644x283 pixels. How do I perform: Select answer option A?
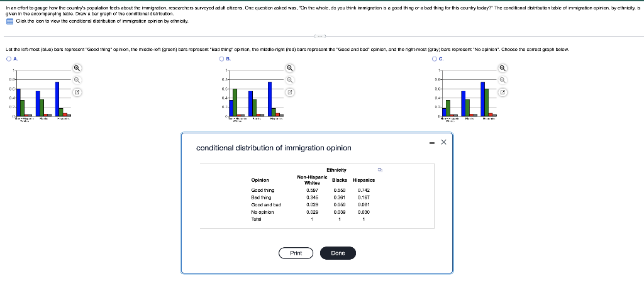point(9,59)
